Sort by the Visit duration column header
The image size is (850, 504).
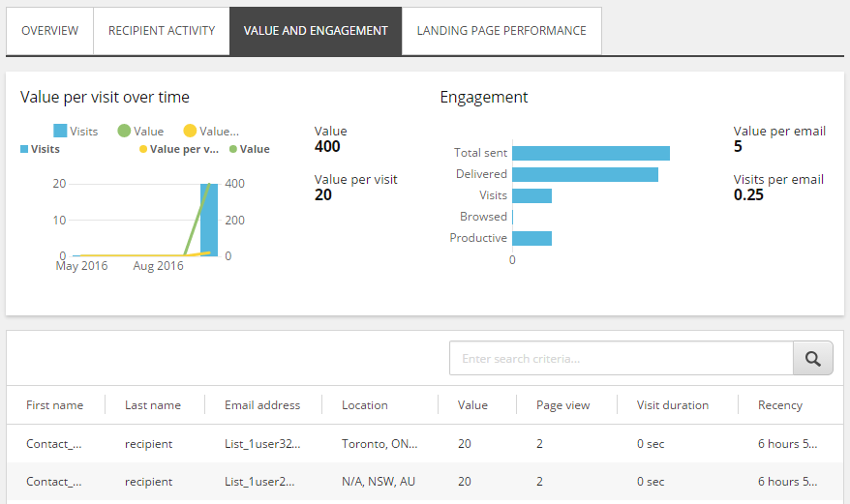pyautogui.click(x=673, y=404)
